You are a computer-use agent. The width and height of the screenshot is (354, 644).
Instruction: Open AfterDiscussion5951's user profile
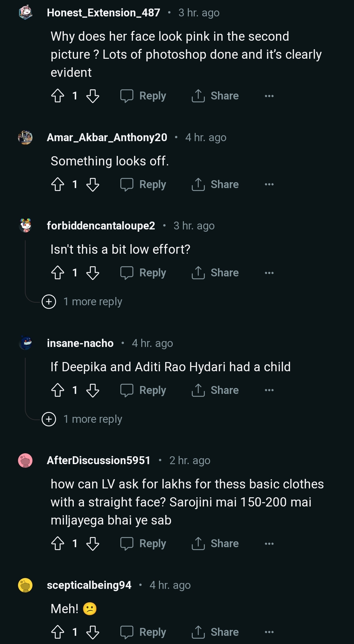(98, 461)
